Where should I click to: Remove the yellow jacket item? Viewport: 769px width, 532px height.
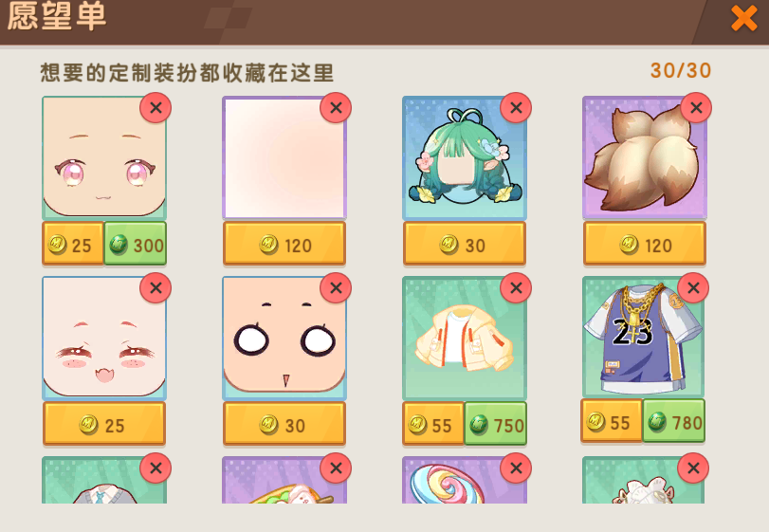coord(516,288)
